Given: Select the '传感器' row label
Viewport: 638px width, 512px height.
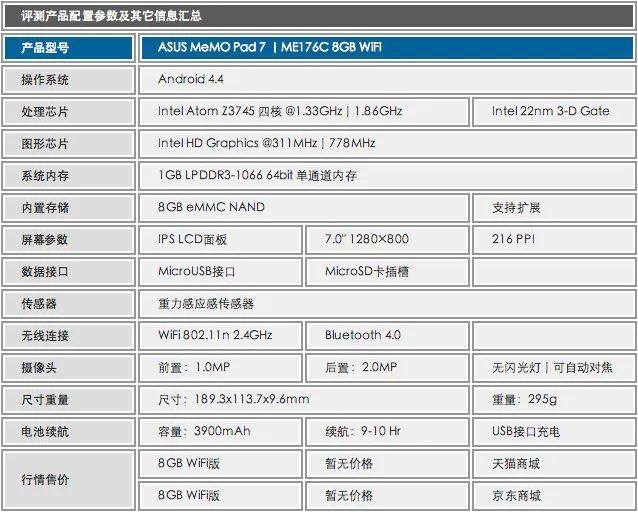Looking at the screenshot, I should click(68, 304).
